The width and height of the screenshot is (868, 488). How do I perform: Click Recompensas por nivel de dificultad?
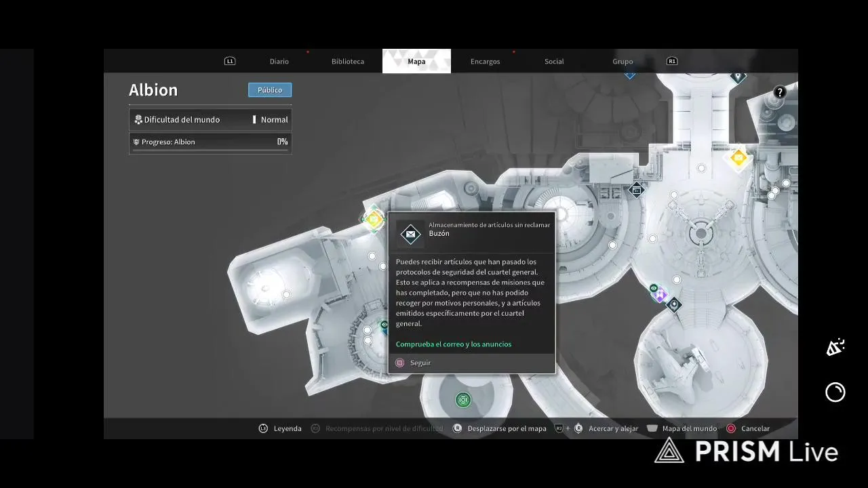click(x=384, y=428)
